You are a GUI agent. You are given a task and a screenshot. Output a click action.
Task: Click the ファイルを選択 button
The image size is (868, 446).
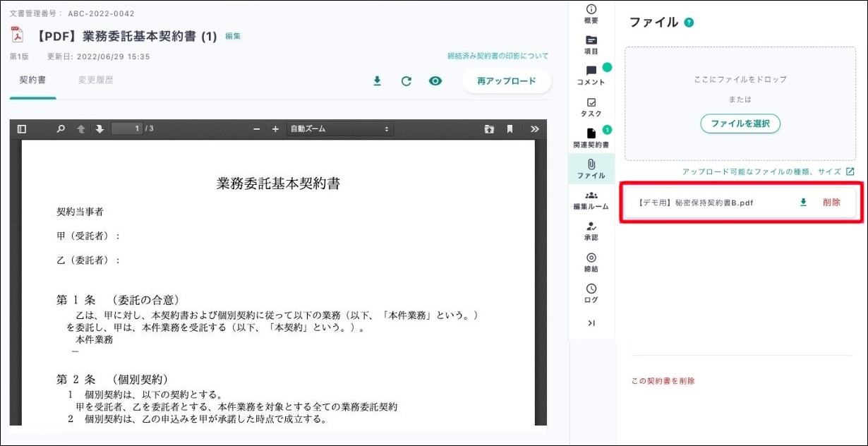[x=740, y=123]
